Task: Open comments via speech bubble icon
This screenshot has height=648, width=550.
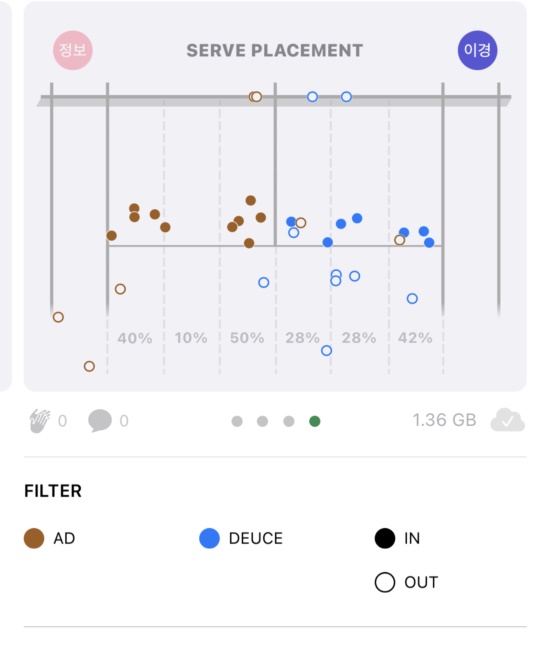Action: pos(100,421)
